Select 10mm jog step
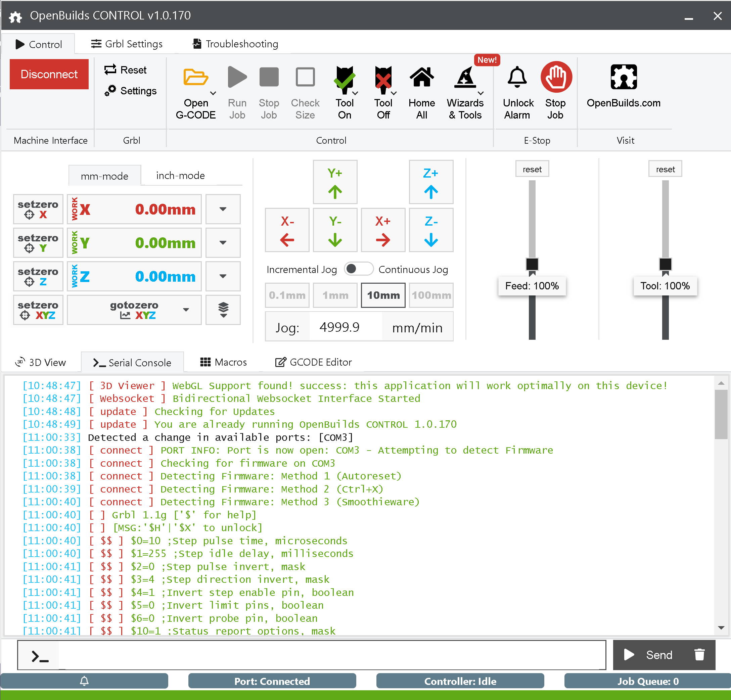Viewport: 731px width, 700px height. [x=383, y=295]
